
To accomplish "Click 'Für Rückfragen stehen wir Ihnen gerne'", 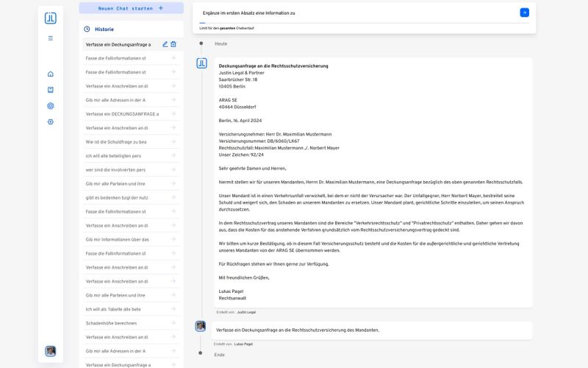I will point(273,264).
